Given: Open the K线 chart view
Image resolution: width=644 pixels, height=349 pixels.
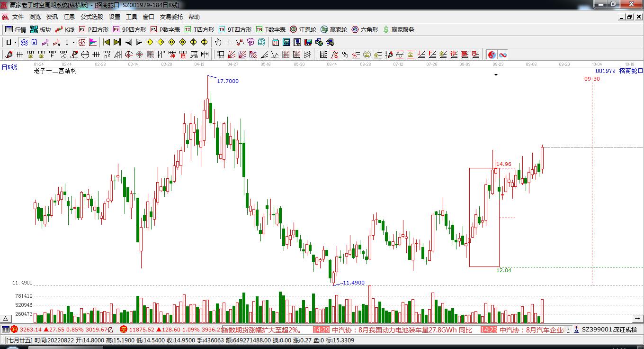Looking at the screenshot, I should [x=65, y=29].
